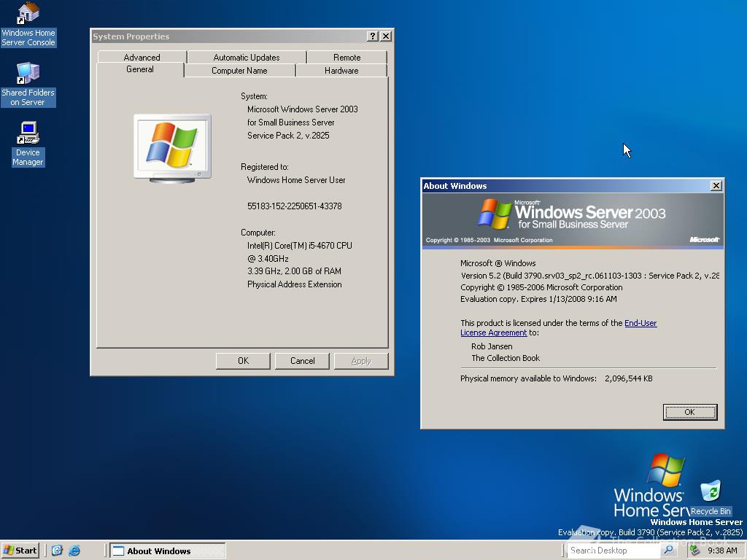Open Shared Folders on Server shortcut
This screenshot has width=747, height=560.
(x=28, y=85)
